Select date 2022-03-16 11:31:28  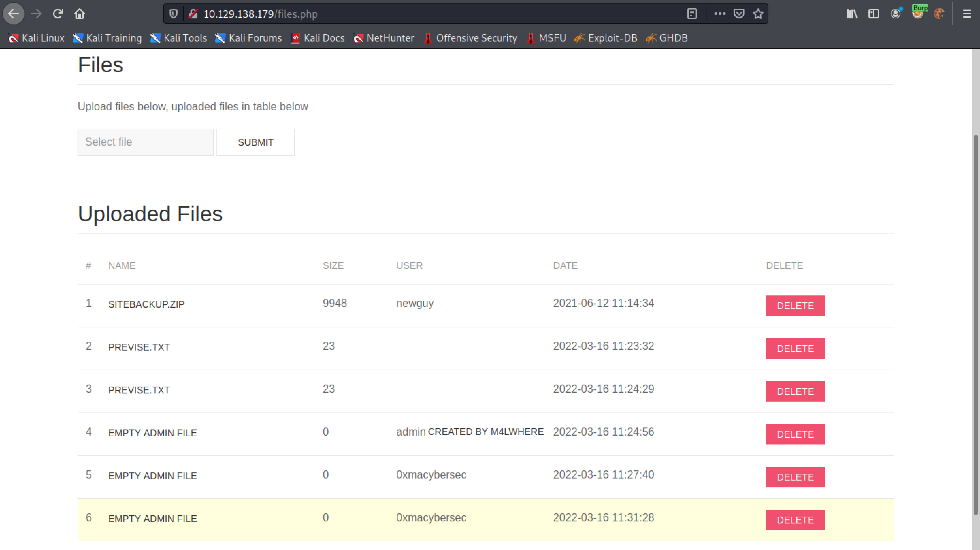tap(603, 517)
